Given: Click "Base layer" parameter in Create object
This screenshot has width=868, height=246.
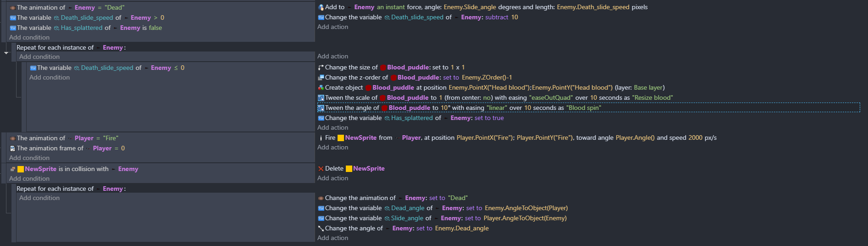Looking at the screenshot, I should click(x=648, y=88).
